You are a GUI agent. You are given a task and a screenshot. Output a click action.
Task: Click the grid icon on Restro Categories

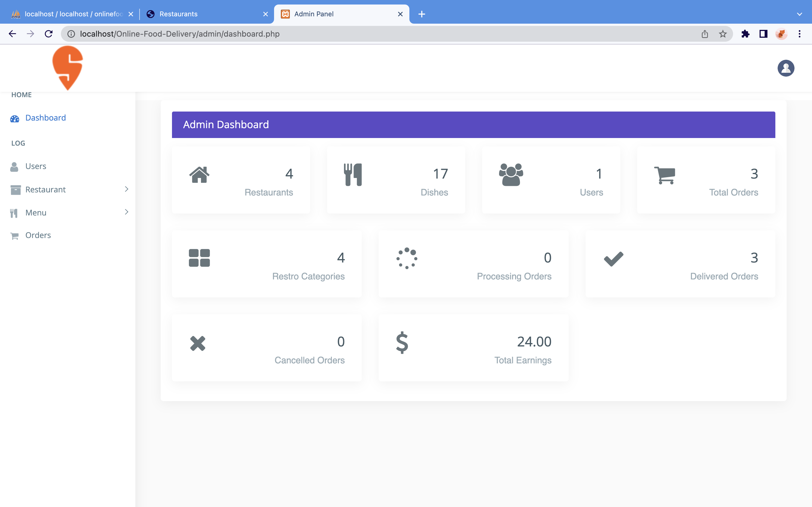click(199, 258)
